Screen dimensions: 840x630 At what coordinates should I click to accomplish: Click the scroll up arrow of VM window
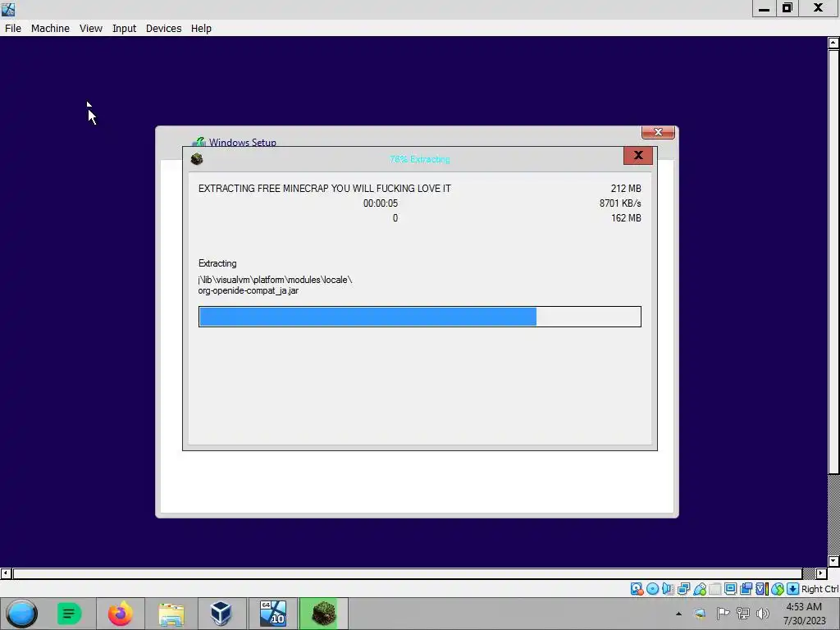pyautogui.click(x=833, y=43)
